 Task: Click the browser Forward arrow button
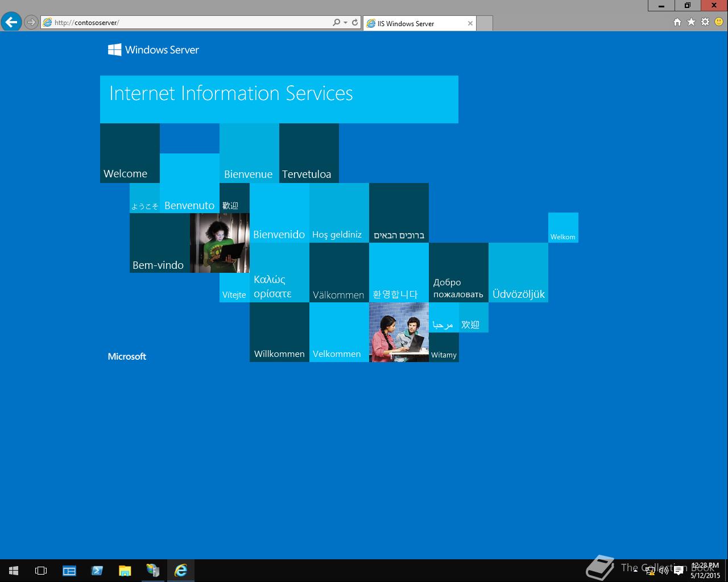pos(31,23)
